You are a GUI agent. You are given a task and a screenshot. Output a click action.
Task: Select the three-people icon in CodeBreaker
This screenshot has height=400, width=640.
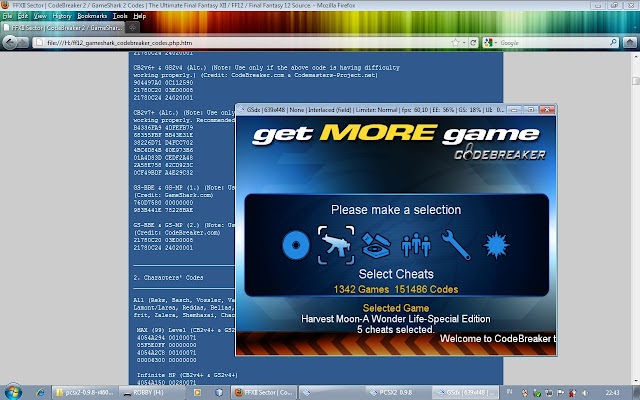[x=416, y=245]
